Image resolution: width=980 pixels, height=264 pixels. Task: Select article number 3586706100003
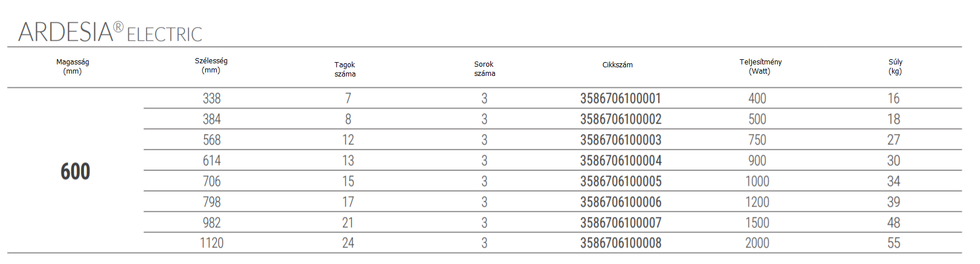620,140
